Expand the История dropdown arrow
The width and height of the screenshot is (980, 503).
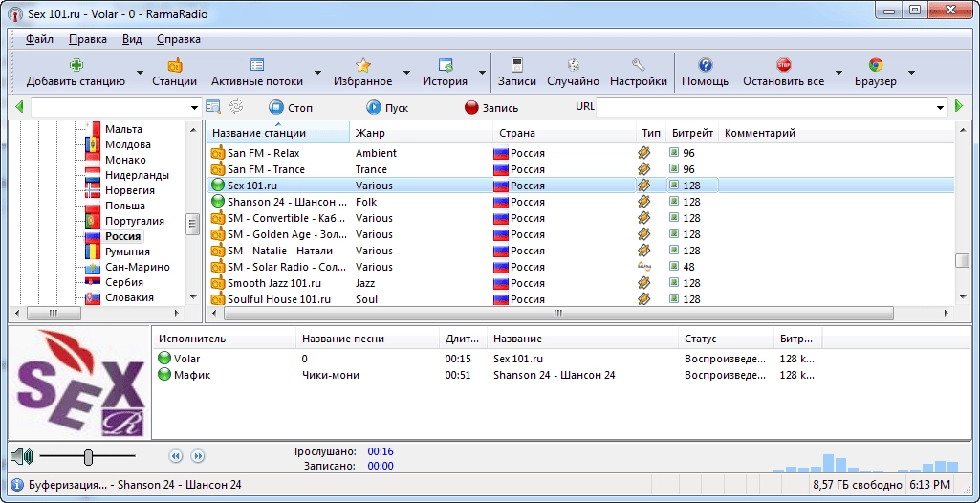[x=482, y=73]
